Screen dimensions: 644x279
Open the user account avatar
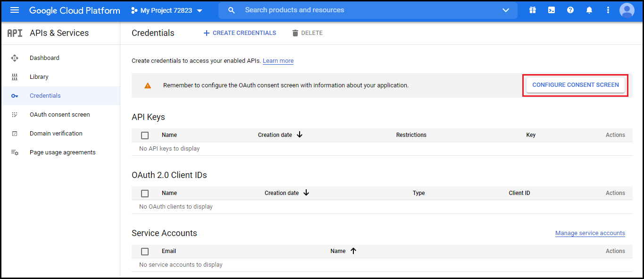pos(627,10)
